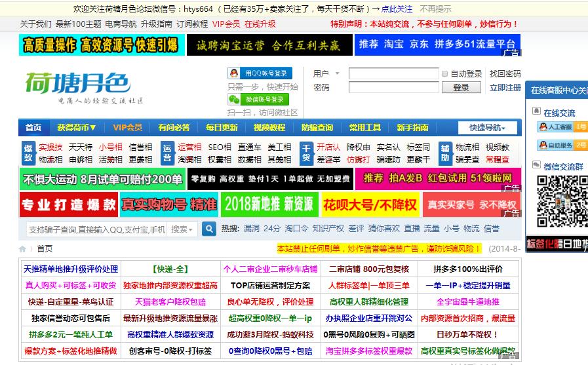
Task: Open the 关于我们 top link
Action: coord(35,24)
